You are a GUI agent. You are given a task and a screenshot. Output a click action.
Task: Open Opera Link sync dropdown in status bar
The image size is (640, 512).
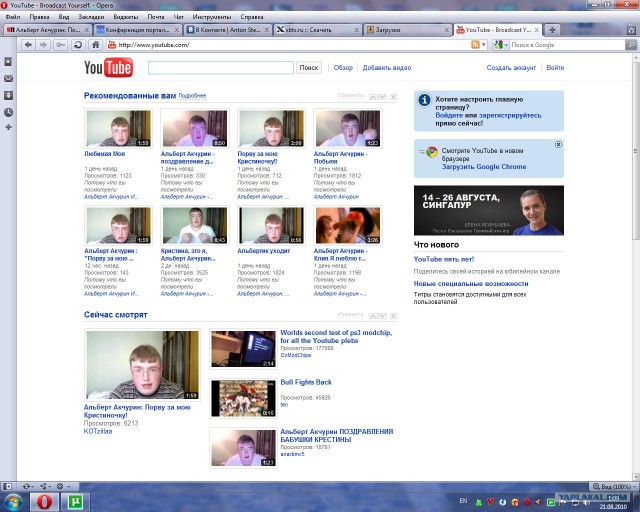tap(29, 486)
